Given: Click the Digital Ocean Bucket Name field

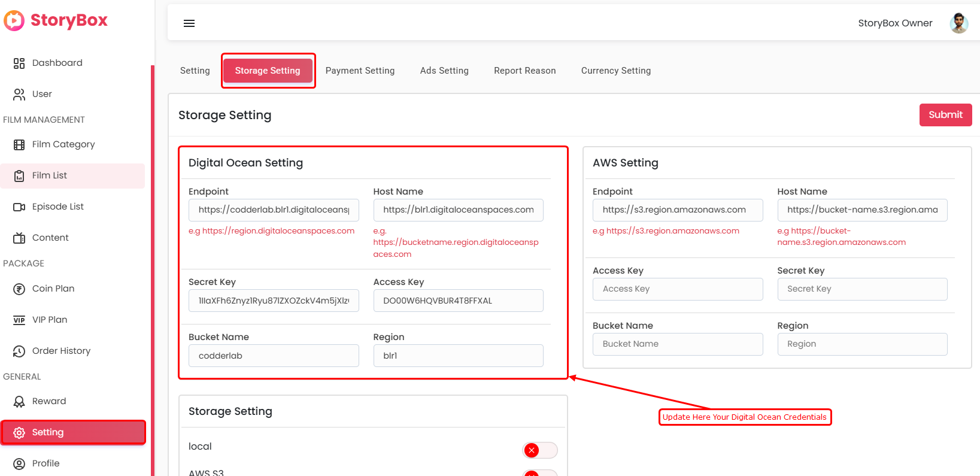Looking at the screenshot, I should coord(274,356).
